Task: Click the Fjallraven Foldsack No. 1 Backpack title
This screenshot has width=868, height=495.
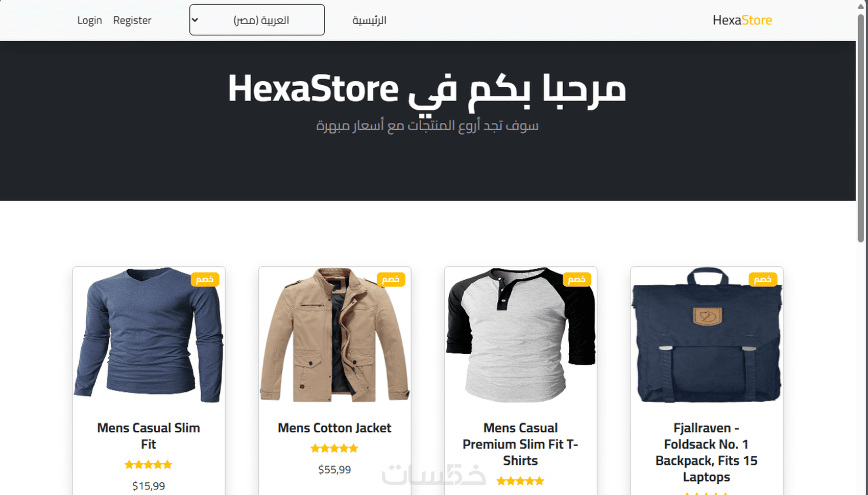Action: pos(706,452)
